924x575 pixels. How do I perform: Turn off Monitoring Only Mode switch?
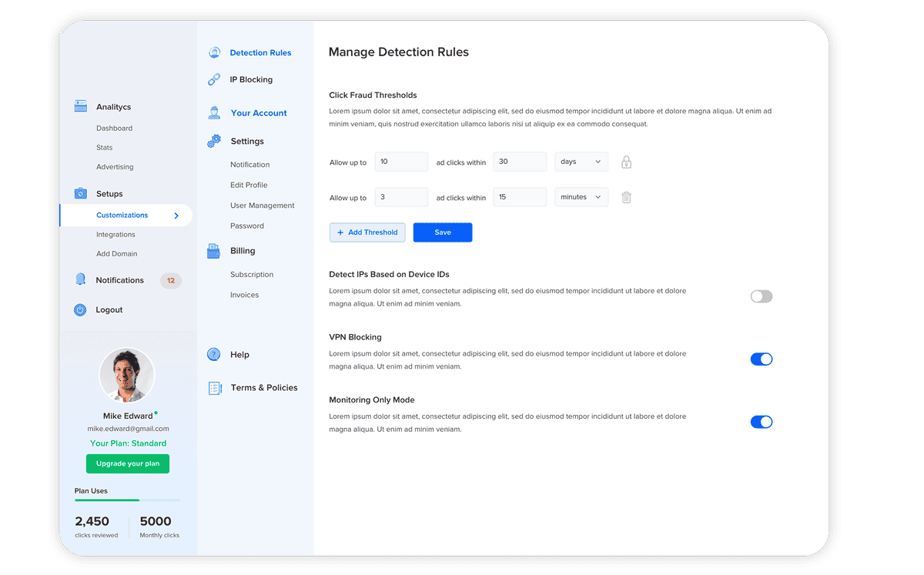pos(761,422)
